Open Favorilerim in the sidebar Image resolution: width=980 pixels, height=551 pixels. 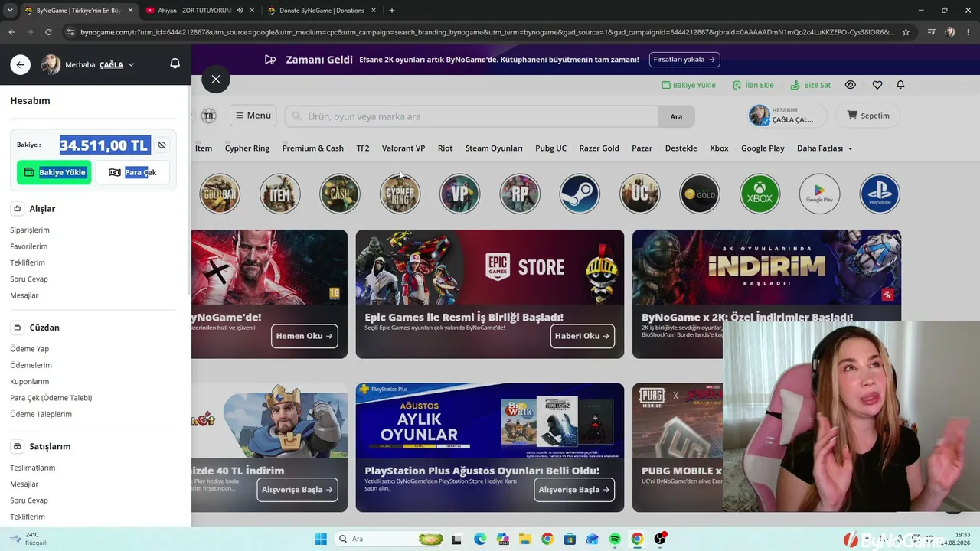[x=28, y=246]
